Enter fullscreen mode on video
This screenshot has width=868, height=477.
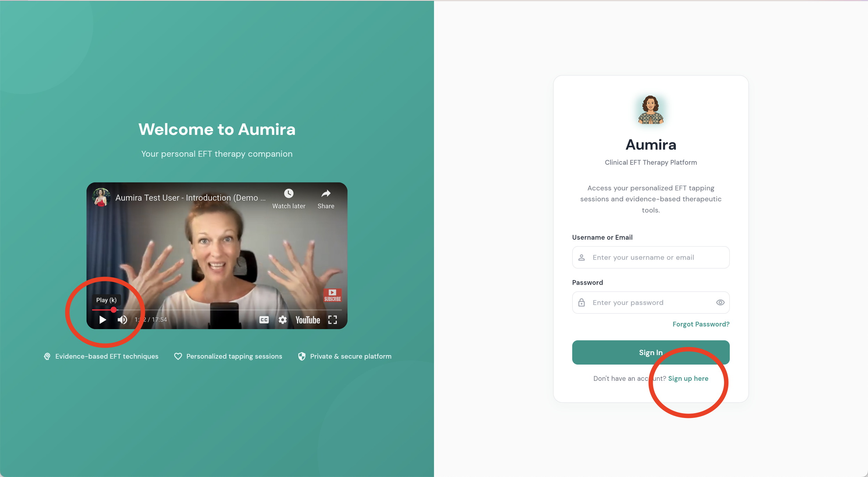coord(333,320)
